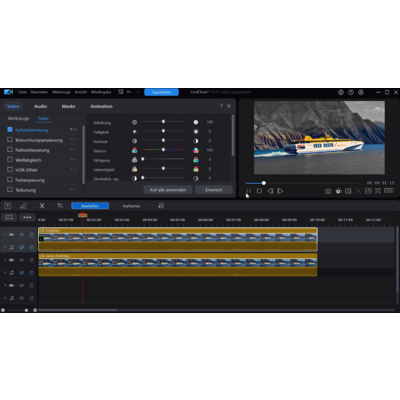Click the Auf alle anwenden button
This screenshot has width=400, height=400.
click(x=168, y=190)
